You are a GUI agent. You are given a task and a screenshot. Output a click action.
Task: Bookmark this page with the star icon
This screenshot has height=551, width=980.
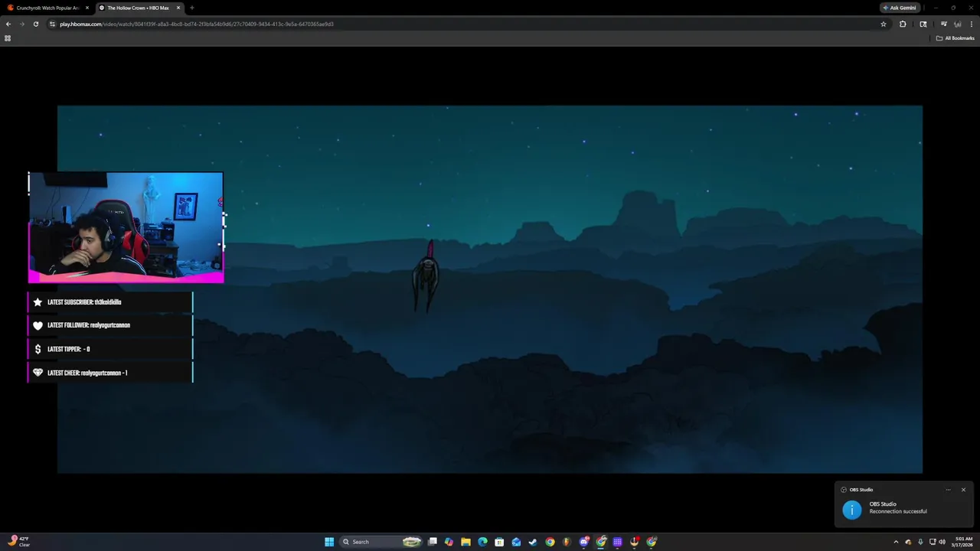tap(884, 24)
